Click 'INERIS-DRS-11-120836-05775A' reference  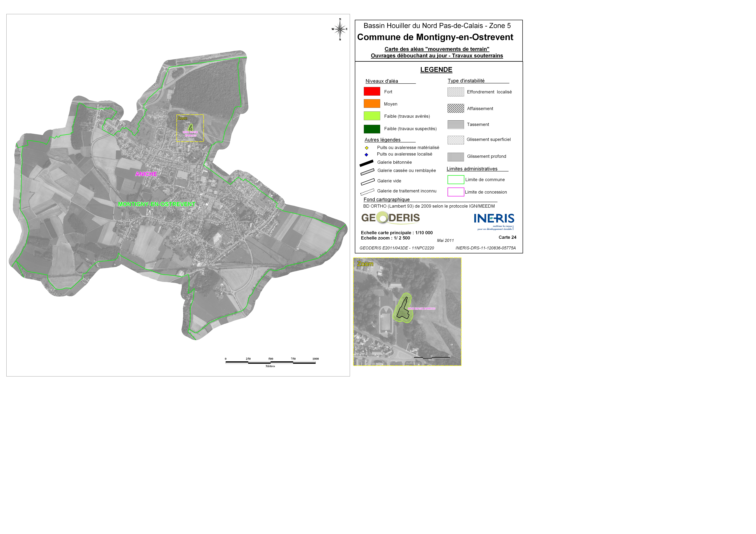[486, 248]
